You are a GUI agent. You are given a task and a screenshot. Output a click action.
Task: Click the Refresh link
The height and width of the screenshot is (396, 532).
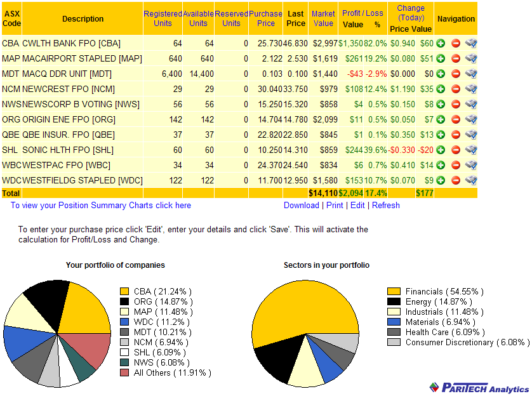point(386,206)
